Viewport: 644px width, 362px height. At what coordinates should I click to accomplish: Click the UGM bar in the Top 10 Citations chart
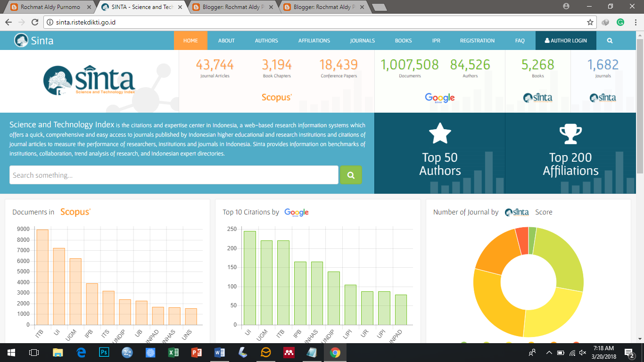(x=266, y=283)
